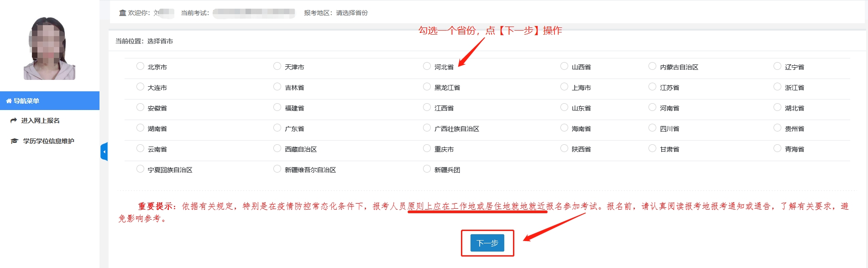Click the 下一步 button
The height and width of the screenshot is (268, 868).
tap(487, 243)
